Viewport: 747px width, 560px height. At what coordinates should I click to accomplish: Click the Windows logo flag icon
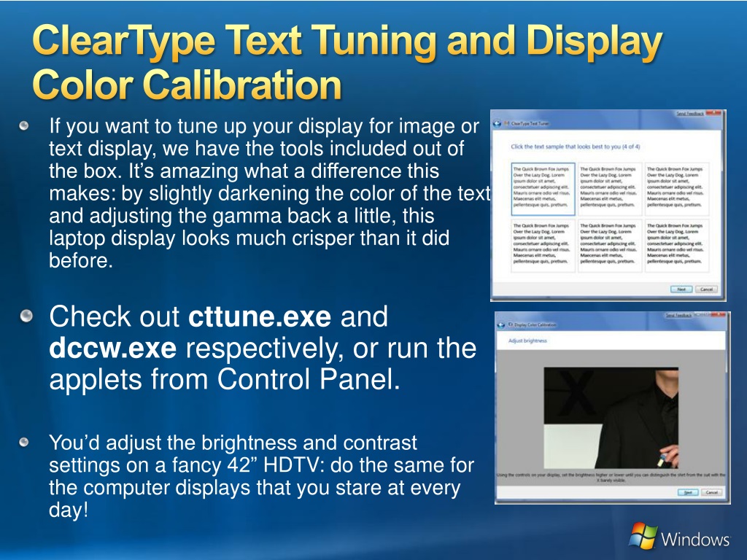coord(643,536)
